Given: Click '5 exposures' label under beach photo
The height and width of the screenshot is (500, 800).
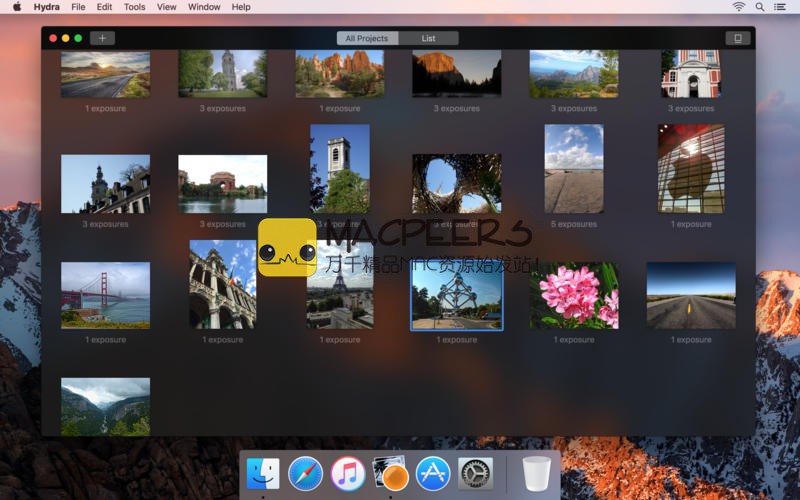Looking at the screenshot, I should click(x=574, y=224).
